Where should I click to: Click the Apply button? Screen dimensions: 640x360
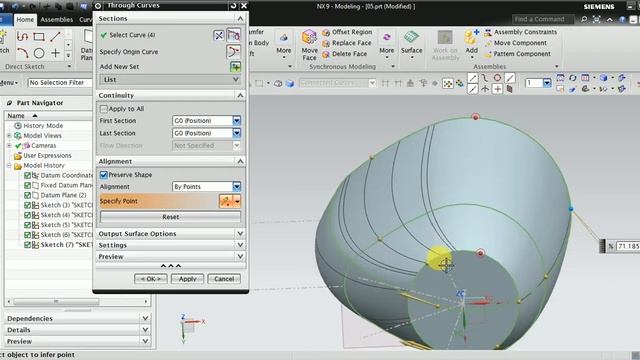tap(187, 279)
